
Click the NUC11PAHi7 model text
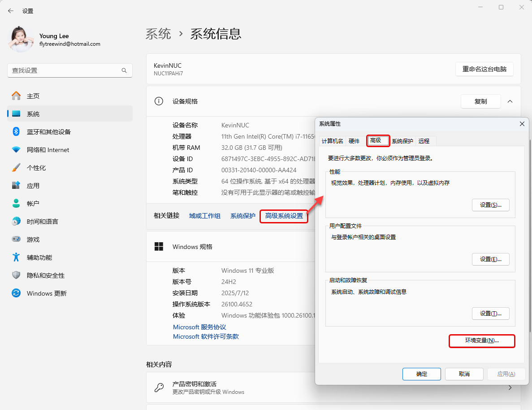point(168,74)
